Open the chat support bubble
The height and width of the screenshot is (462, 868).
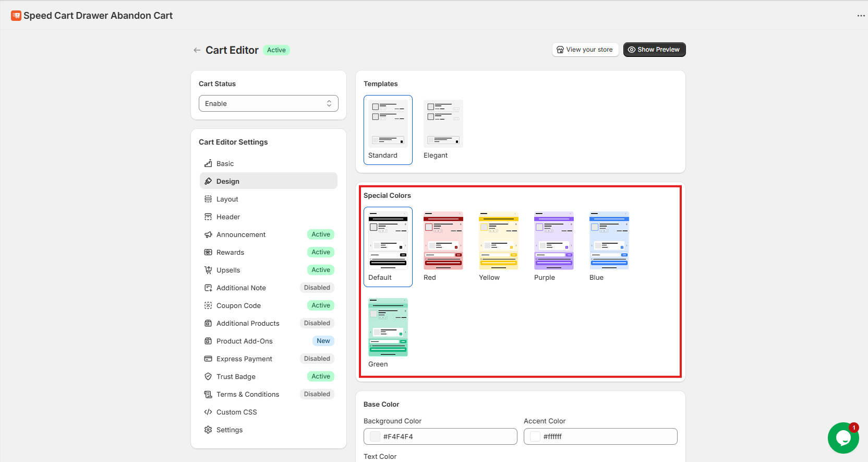pyautogui.click(x=843, y=438)
